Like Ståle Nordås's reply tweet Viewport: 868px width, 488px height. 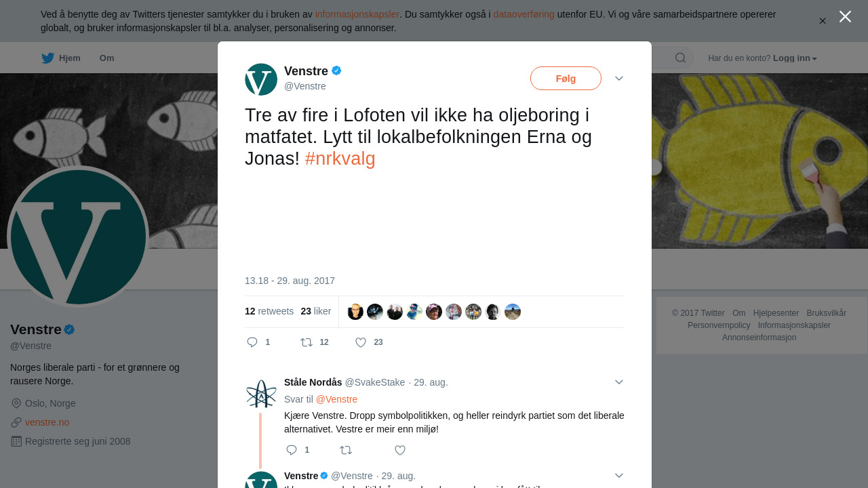(x=400, y=450)
